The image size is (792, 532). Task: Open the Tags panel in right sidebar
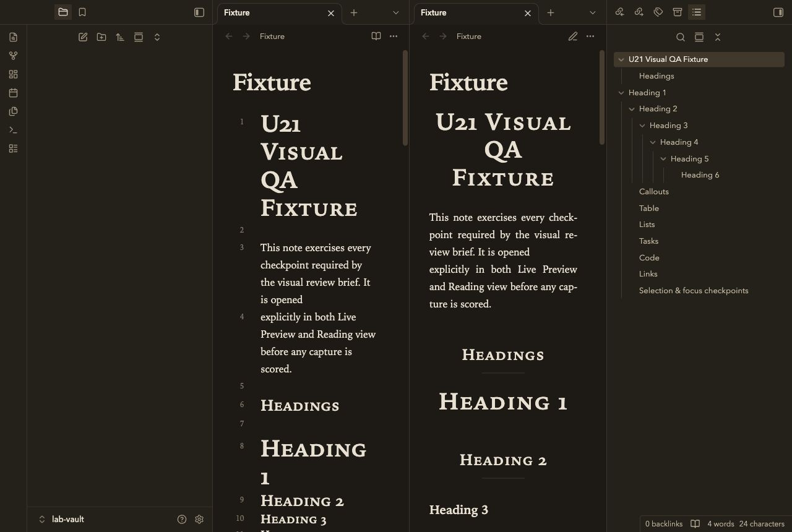[x=658, y=12]
